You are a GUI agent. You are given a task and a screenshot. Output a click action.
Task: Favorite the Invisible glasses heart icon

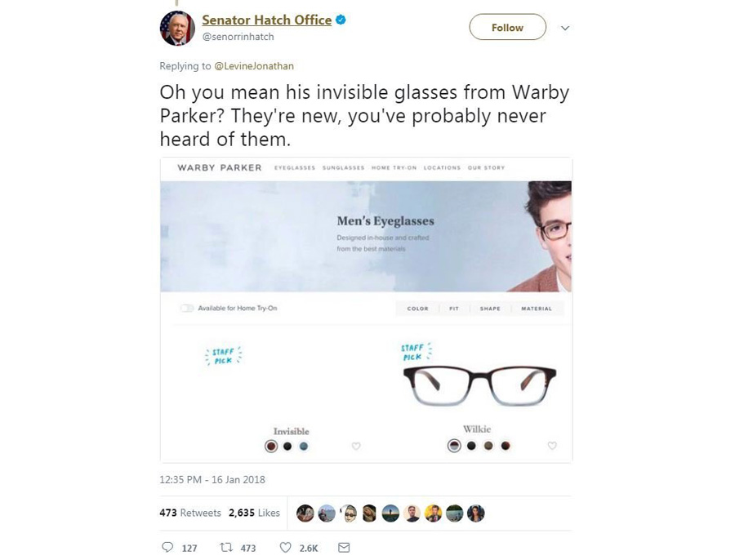point(356,446)
